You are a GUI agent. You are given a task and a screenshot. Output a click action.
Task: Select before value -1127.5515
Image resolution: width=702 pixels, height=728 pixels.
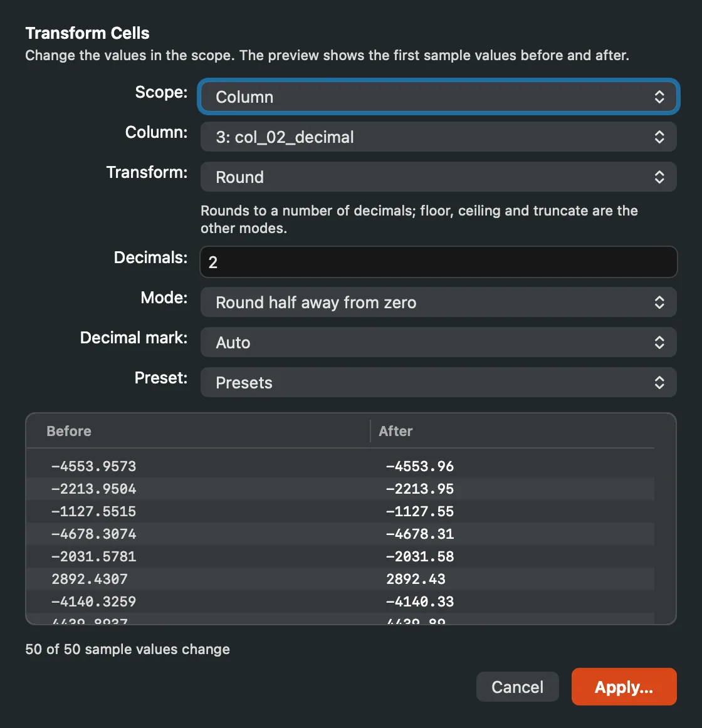tap(93, 511)
